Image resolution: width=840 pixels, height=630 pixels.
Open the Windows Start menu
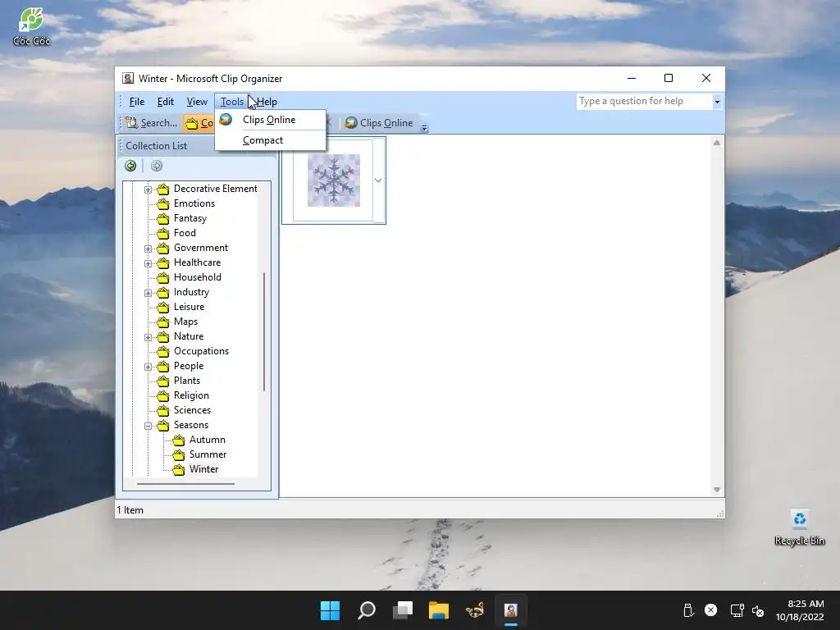coord(330,610)
